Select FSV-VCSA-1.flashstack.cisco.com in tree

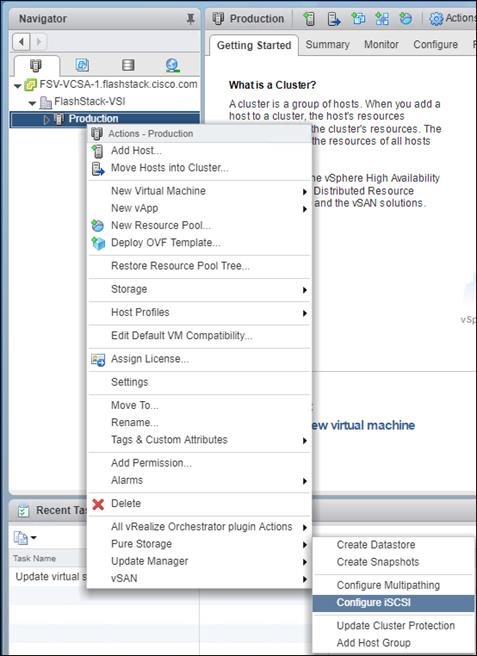tap(118, 85)
